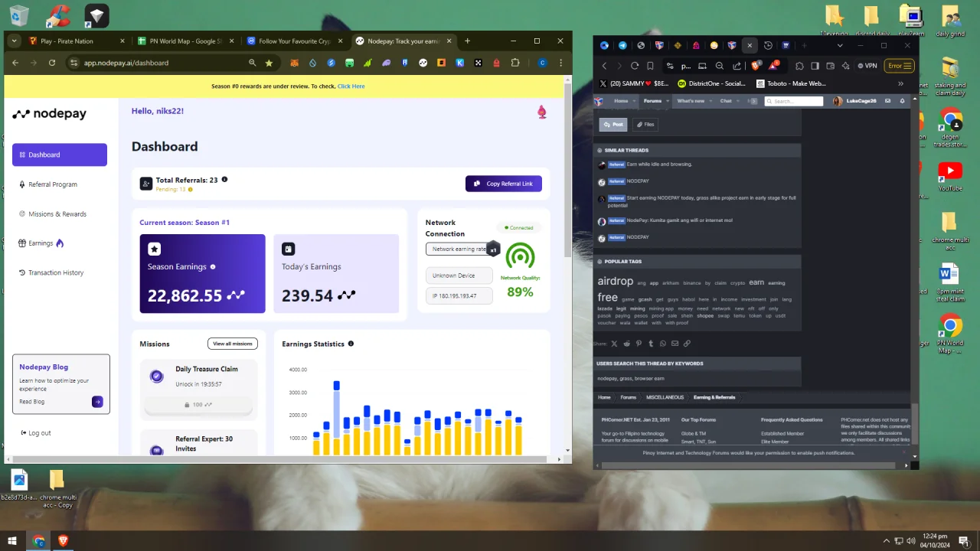980x551 pixels.
Task: Open Transaction History in sidebar
Action: [56, 272]
